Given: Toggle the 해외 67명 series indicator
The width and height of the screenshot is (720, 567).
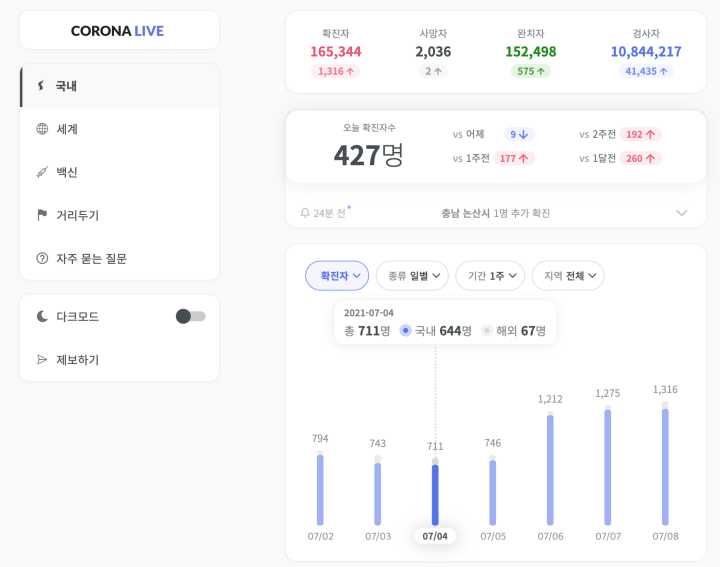Looking at the screenshot, I should (x=487, y=331).
